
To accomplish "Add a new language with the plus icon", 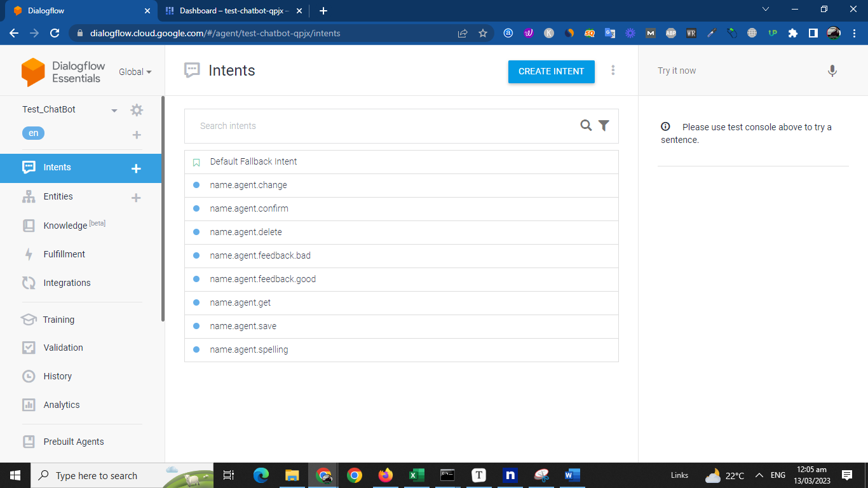I will pyautogui.click(x=137, y=135).
